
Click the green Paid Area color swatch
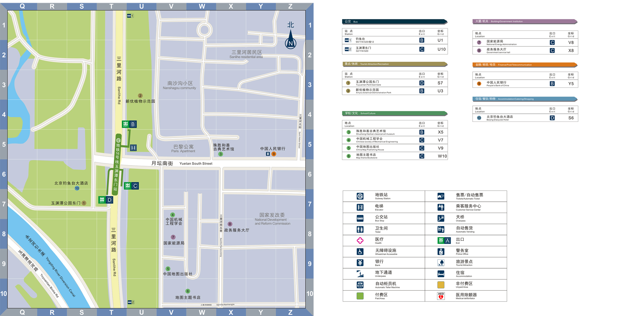(x=360, y=296)
